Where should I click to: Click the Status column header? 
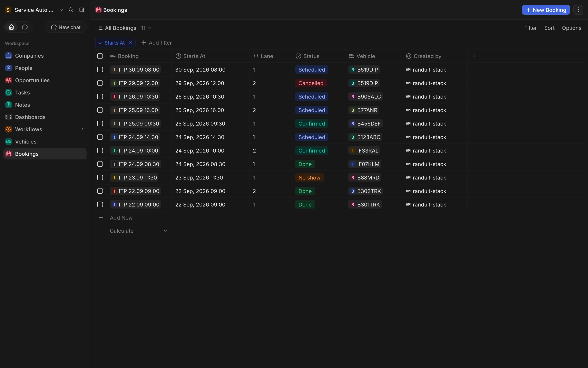(318, 56)
